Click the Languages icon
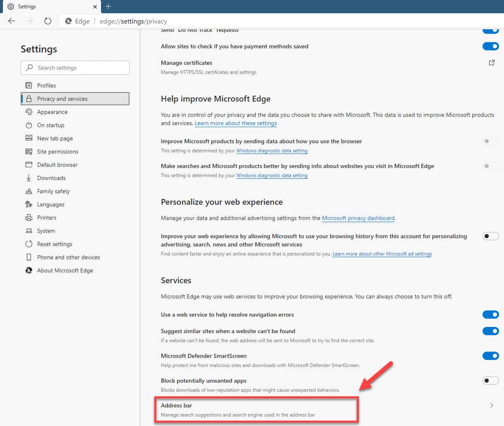The height and width of the screenshot is (426, 504). (29, 204)
